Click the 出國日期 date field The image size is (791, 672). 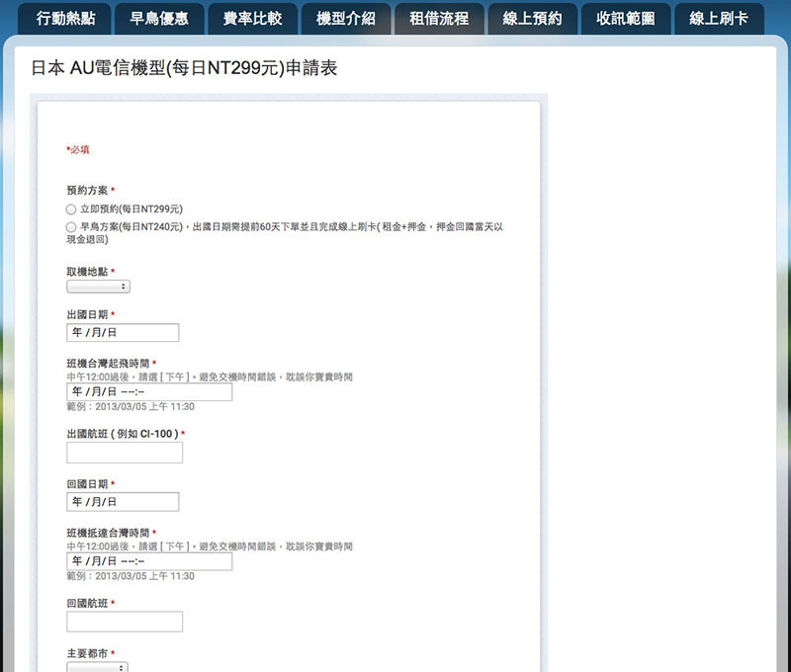(123, 333)
